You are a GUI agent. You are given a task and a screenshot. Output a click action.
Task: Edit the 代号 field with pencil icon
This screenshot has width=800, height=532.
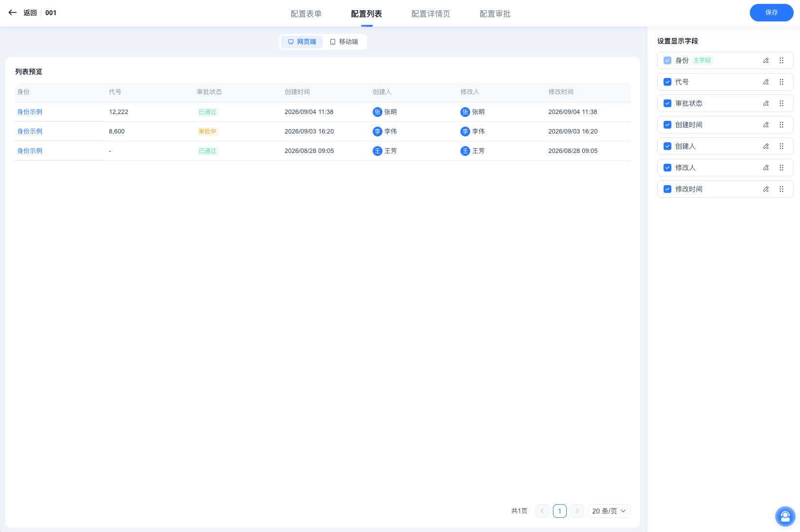tap(766, 82)
